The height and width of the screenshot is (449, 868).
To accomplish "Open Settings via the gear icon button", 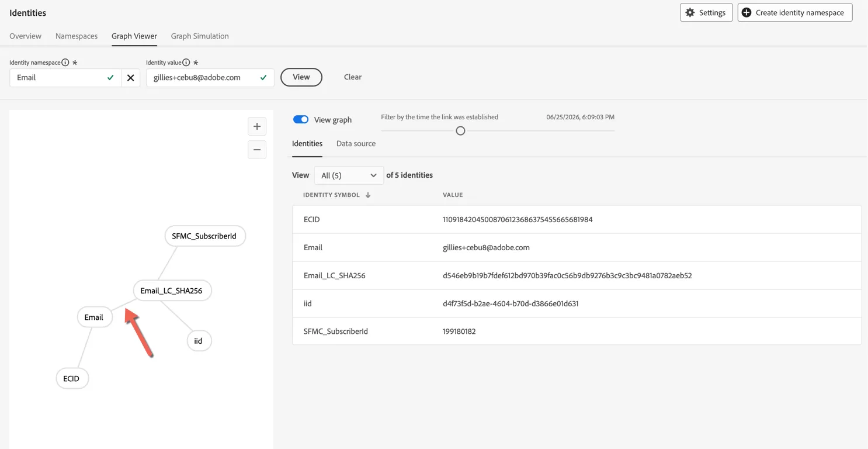I will (706, 12).
